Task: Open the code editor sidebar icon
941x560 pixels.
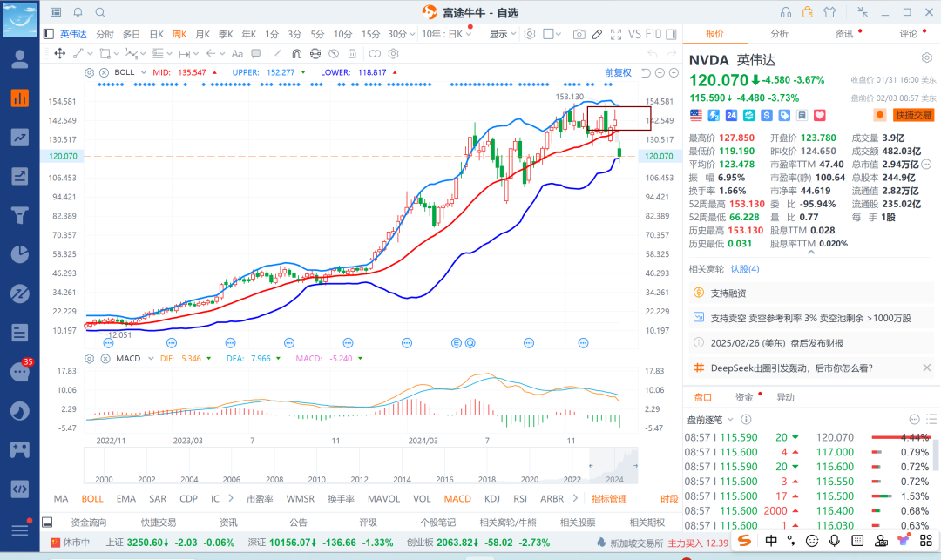Action: tap(20, 489)
